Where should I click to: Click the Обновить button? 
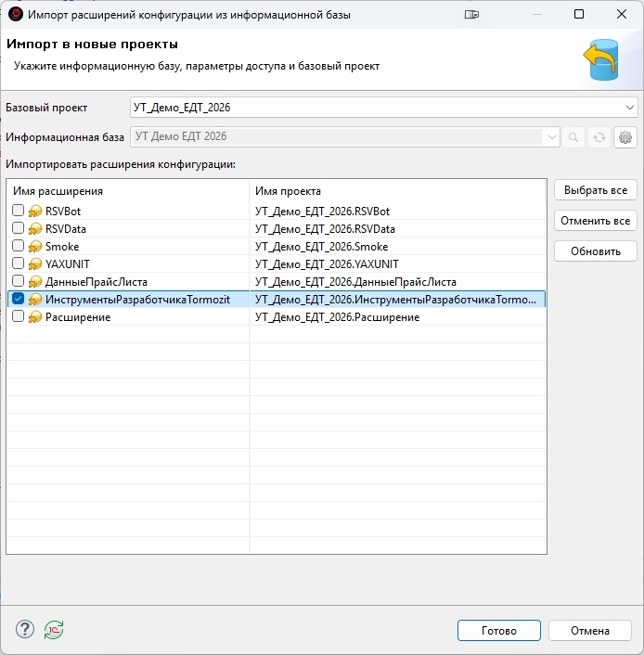click(596, 251)
